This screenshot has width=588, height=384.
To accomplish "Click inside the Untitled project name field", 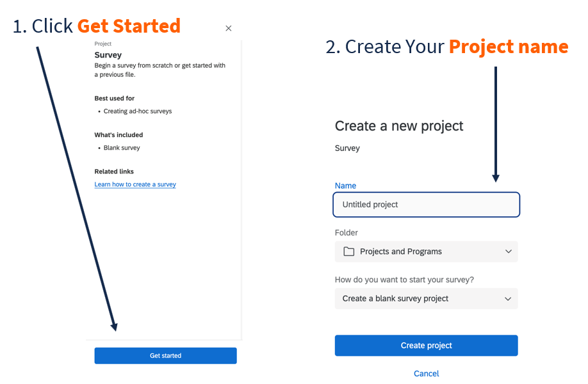I will pos(426,204).
